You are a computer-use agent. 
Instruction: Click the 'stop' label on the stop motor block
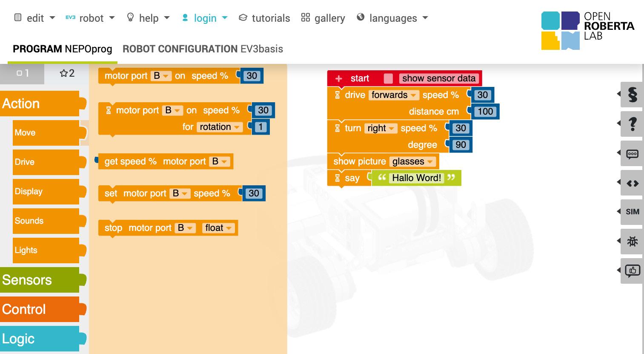tap(113, 228)
